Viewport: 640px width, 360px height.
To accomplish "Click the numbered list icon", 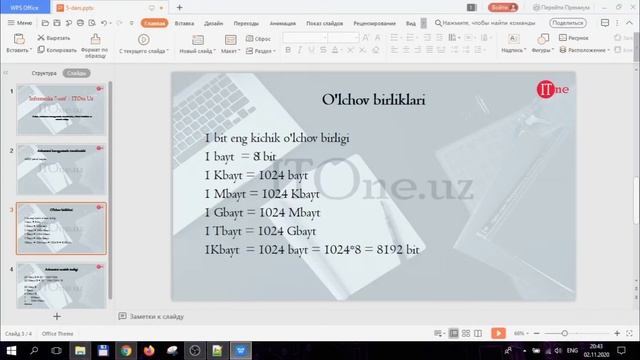I will tap(411, 38).
